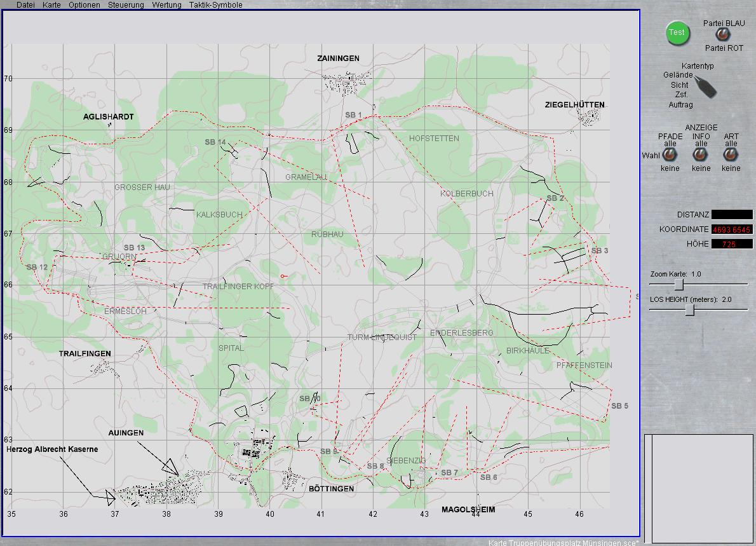This screenshot has width=756, height=546.
Task: Expand the Steuerung menu
Action: (126, 4)
